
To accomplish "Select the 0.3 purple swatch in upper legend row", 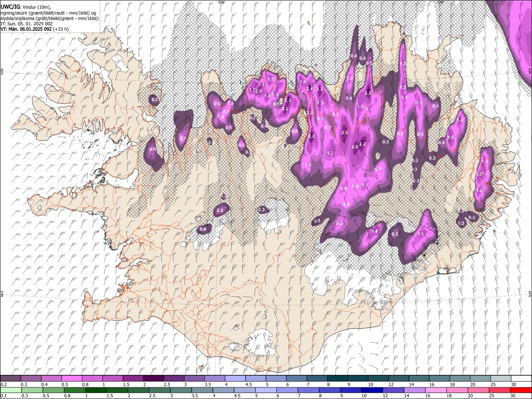I will point(31,378).
